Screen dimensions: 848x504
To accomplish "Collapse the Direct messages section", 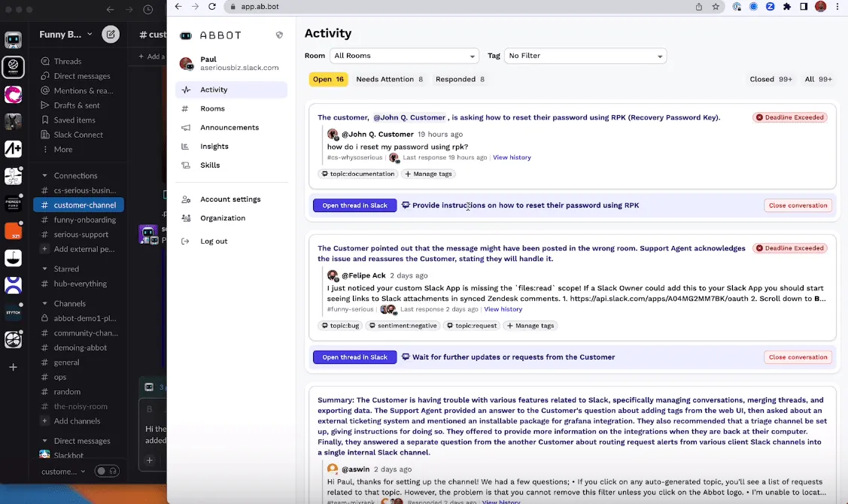I will (x=45, y=441).
